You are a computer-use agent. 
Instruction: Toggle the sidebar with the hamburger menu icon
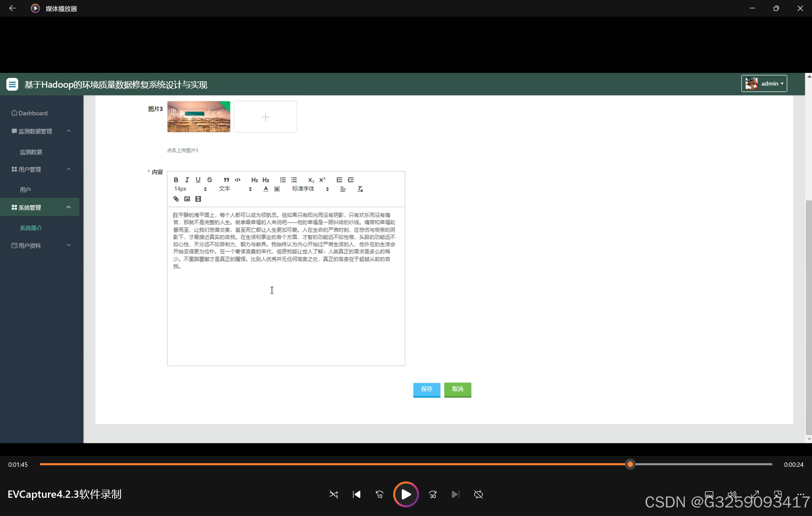coord(12,84)
